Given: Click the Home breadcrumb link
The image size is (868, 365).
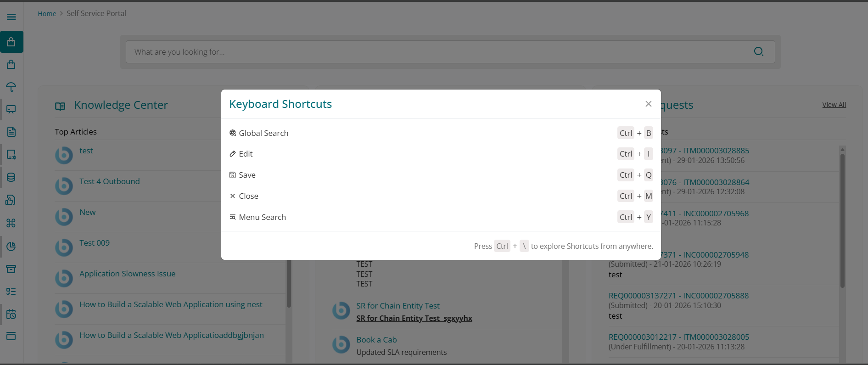Looking at the screenshot, I should point(47,14).
